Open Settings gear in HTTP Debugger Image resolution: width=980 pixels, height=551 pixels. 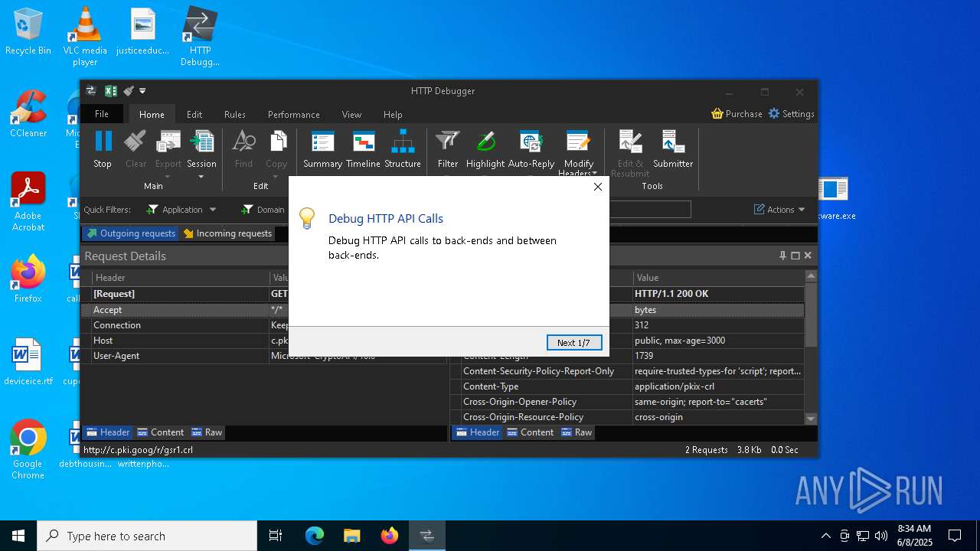[774, 113]
